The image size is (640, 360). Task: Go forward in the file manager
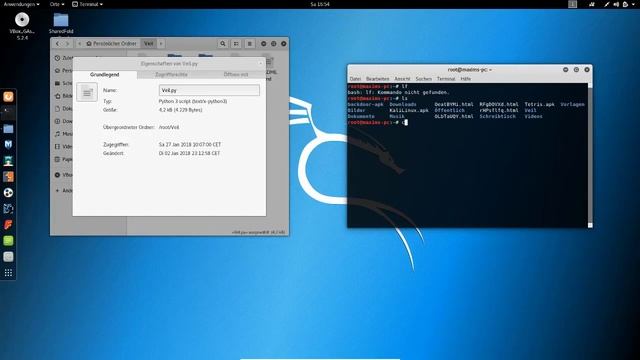tap(68, 44)
